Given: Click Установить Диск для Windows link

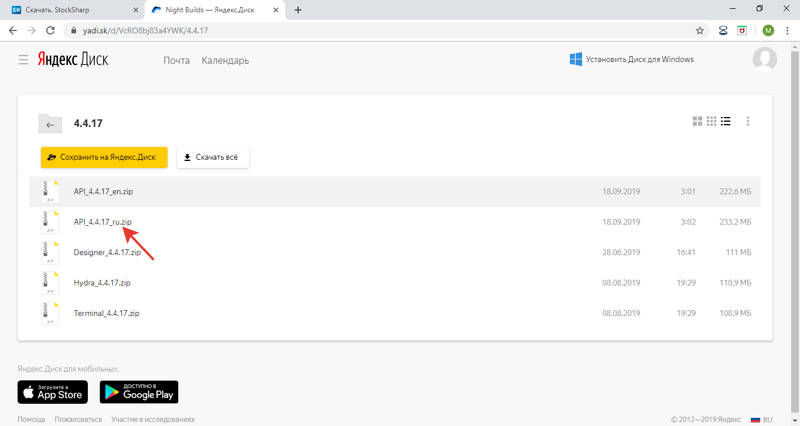Looking at the screenshot, I should [x=631, y=60].
